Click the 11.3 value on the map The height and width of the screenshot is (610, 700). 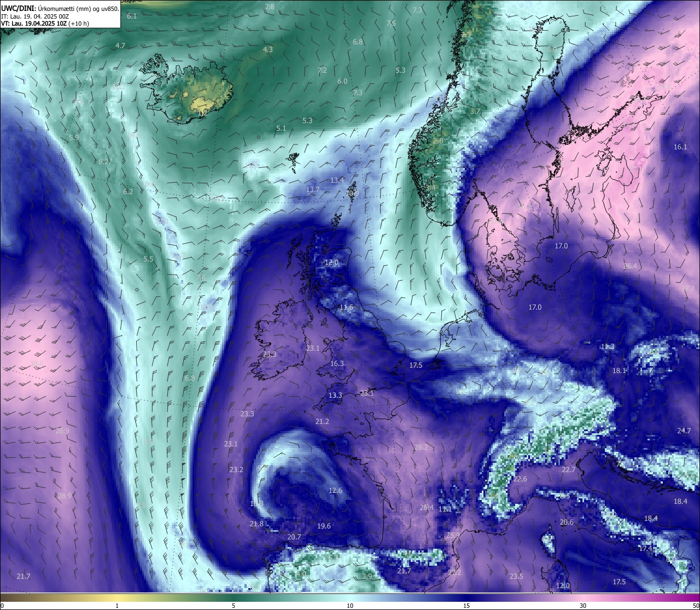point(608,346)
